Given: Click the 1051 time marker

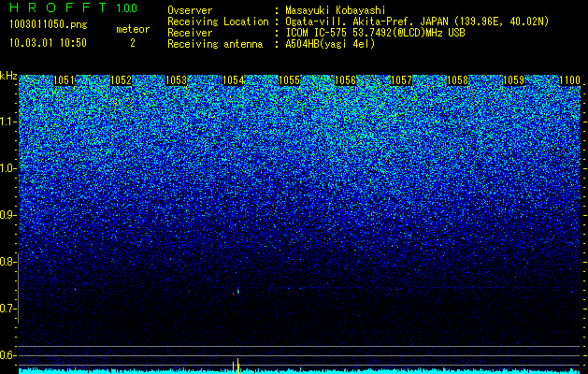Looking at the screenshot, I should (x=65, y=80).
